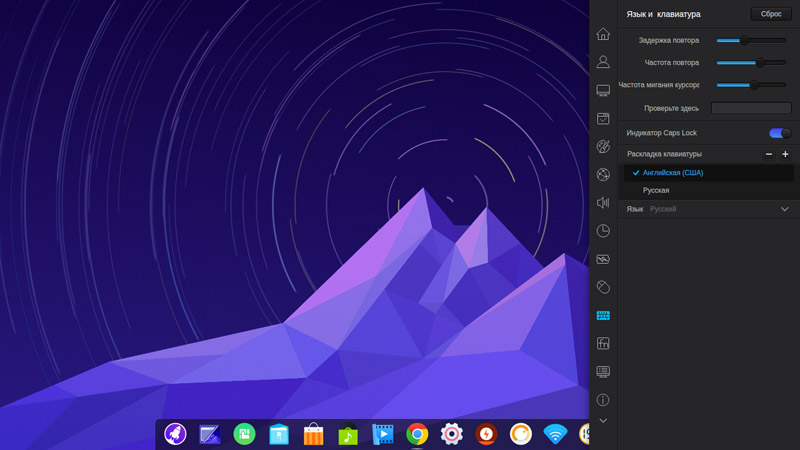Open Shortcuts settings Fn icon

coord(603,343)
